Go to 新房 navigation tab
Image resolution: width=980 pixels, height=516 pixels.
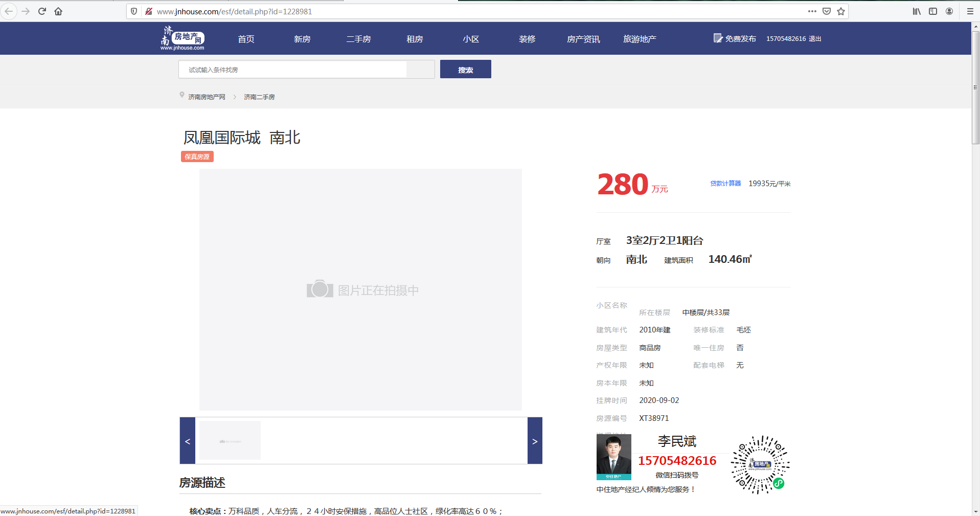tap(302, 39)
